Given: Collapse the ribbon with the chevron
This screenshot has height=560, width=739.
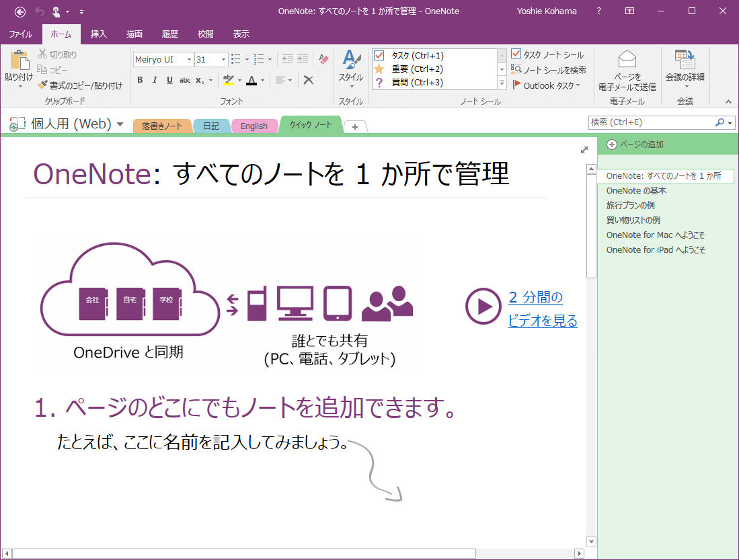Looking at the screenshot, I should pyautogui.click(x=728, y=102).
